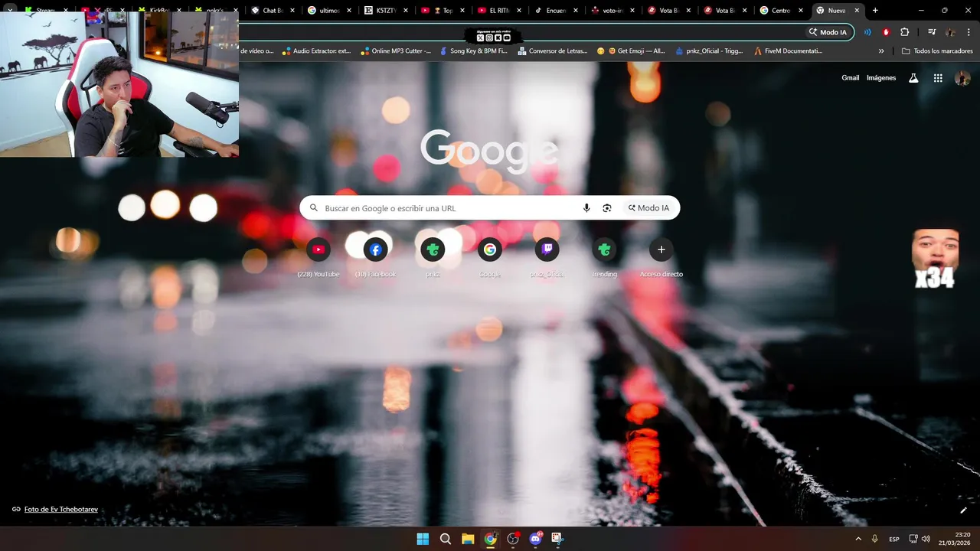Viewport: 980px width, 551px height.
Task: Open taskbar Search
Action: [x=446, y=539]
